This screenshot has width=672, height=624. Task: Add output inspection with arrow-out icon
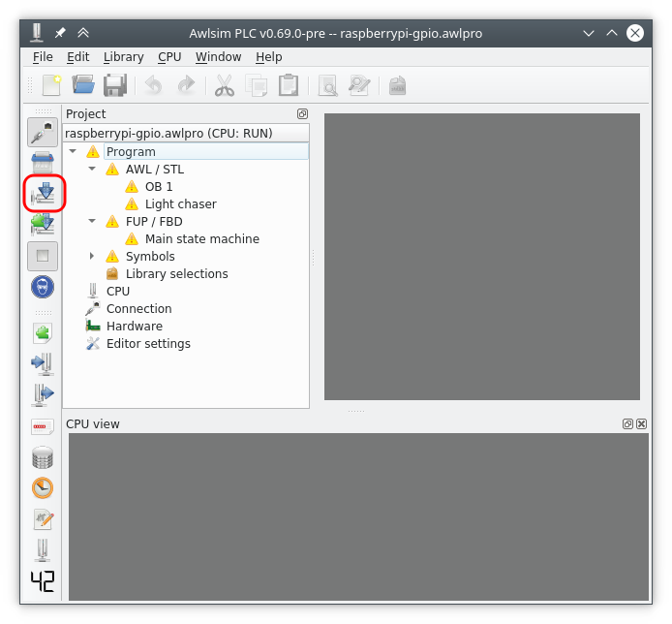[x=43, y=394]
